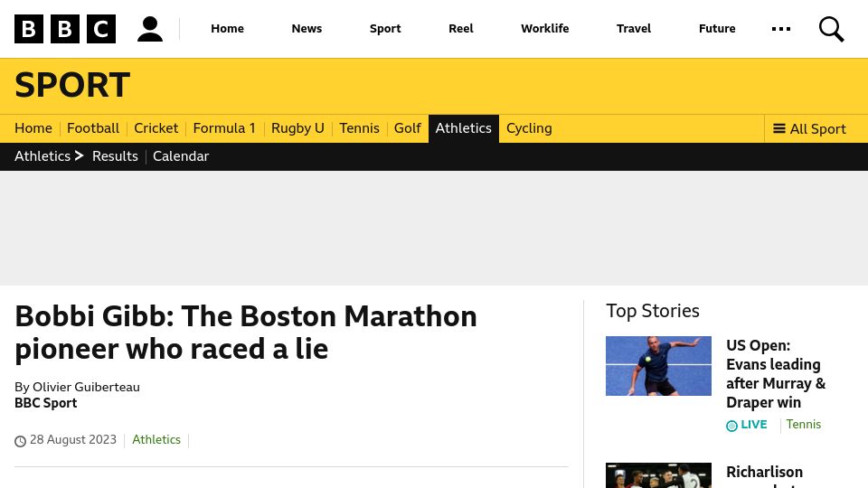Screen dimensions: 868x488
Task: Click the 28 August 2023 date
Action: (x=73, y=440)
